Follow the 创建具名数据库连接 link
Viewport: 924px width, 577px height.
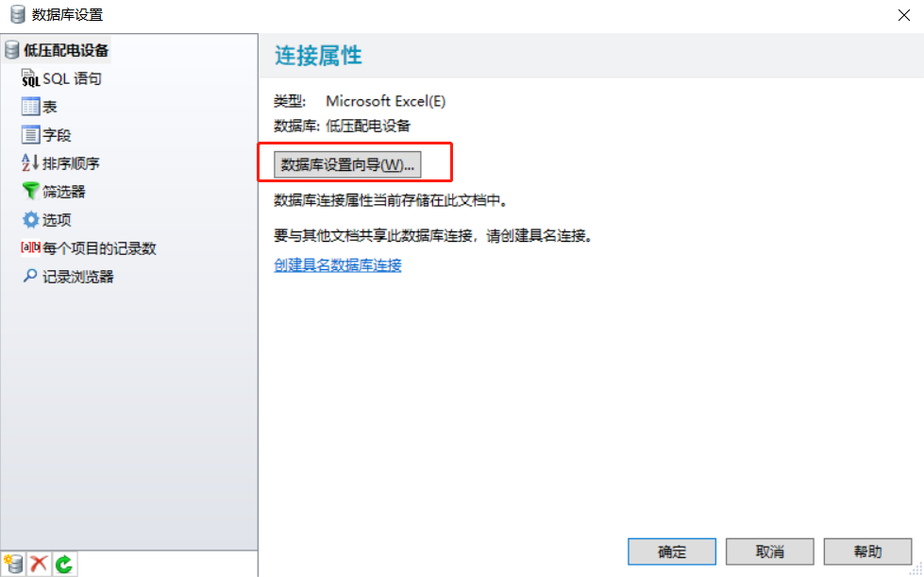point(338,265)
